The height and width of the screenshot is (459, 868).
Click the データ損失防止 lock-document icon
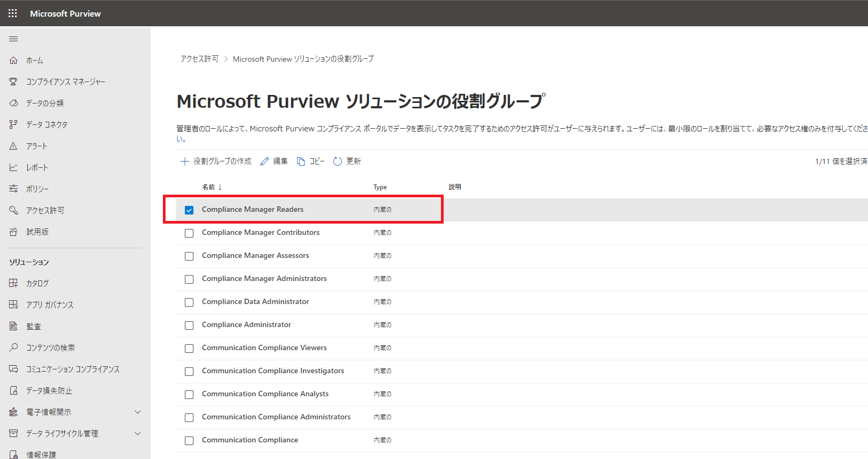13,390
